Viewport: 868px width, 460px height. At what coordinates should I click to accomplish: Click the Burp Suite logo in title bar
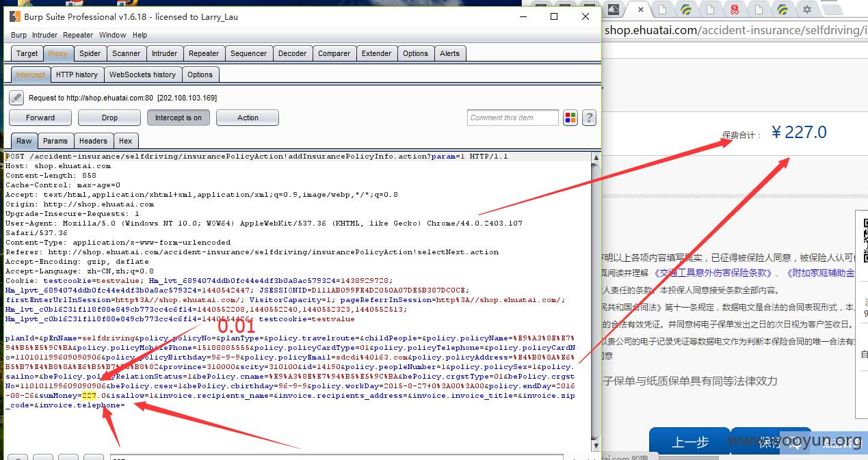click(14, 17)
